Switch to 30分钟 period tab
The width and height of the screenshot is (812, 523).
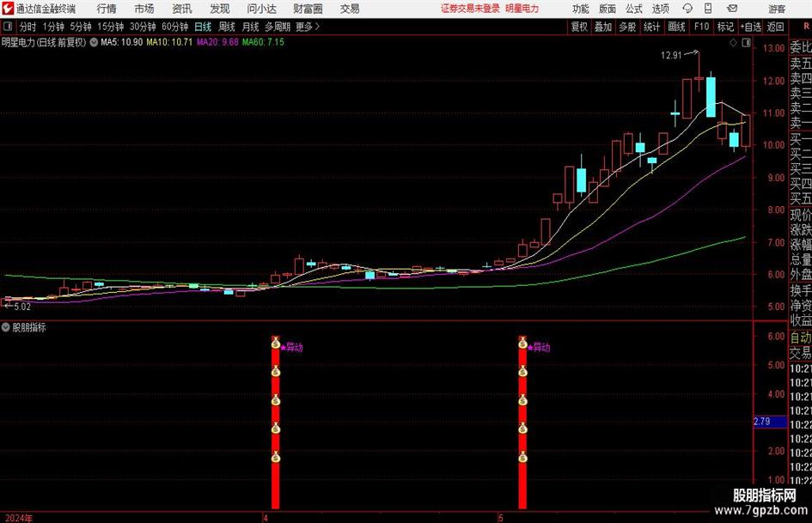point(143,27)
